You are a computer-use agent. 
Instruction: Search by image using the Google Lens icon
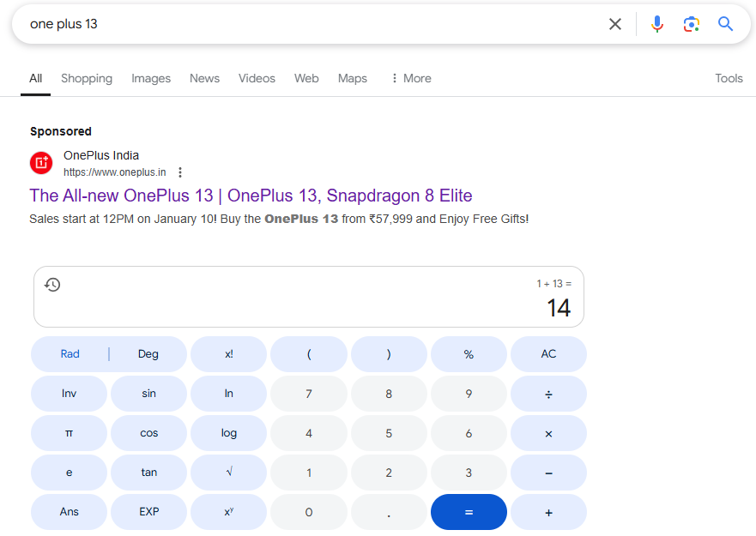(692, 24)
